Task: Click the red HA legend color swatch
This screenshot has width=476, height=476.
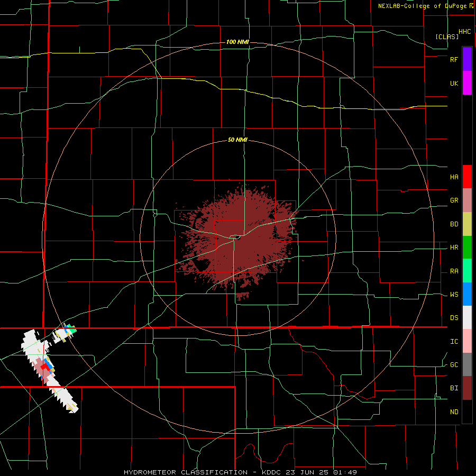Action: pyautogui.click(x=467, y=177)
